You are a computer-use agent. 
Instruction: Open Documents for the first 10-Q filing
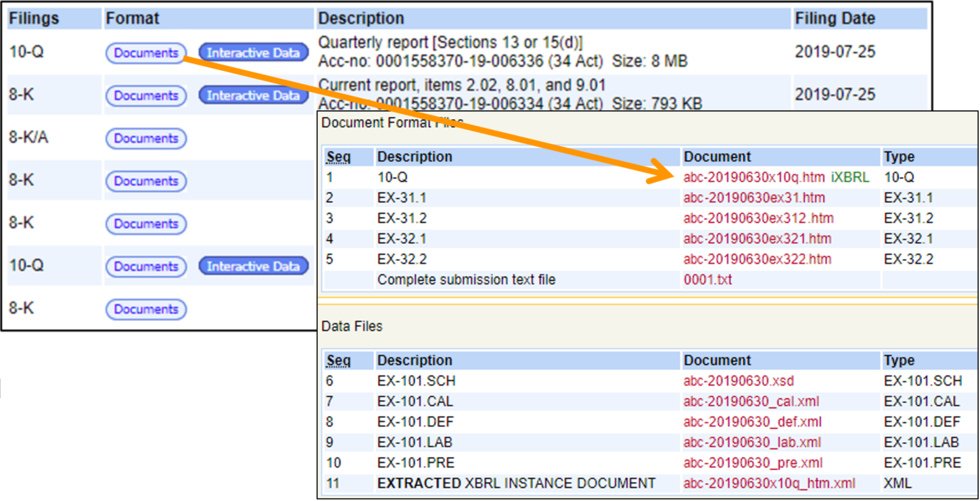click(145, 53)
